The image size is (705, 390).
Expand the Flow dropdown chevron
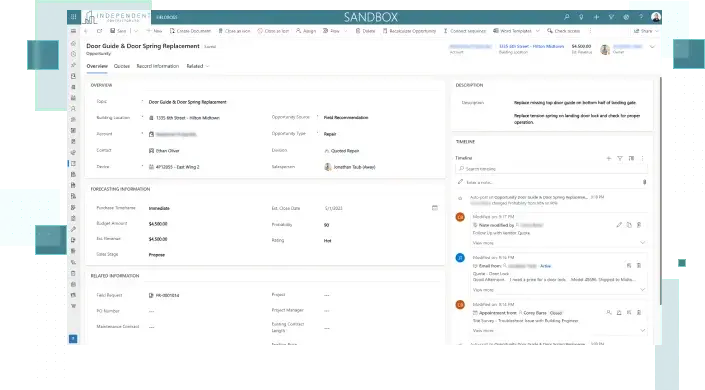click(345, 31)
